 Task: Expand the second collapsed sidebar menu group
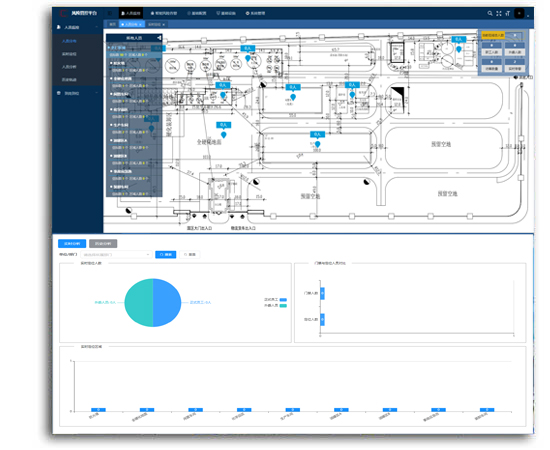click(x=78, y=93)
